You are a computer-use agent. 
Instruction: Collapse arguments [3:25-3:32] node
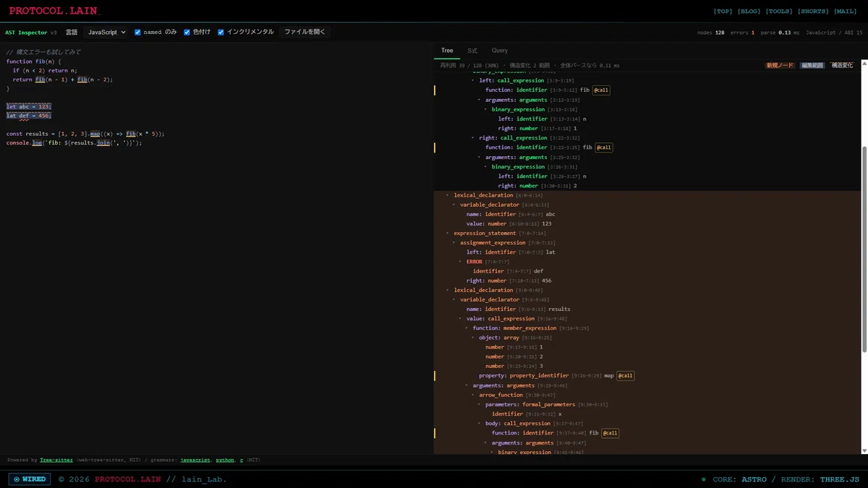[x=480, y=157]
